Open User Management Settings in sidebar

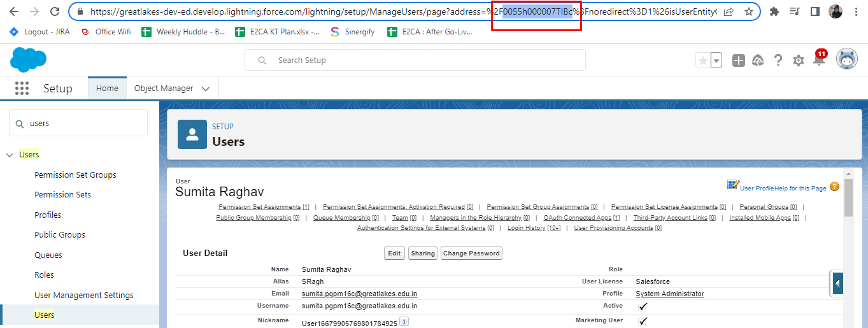(84, 295)
